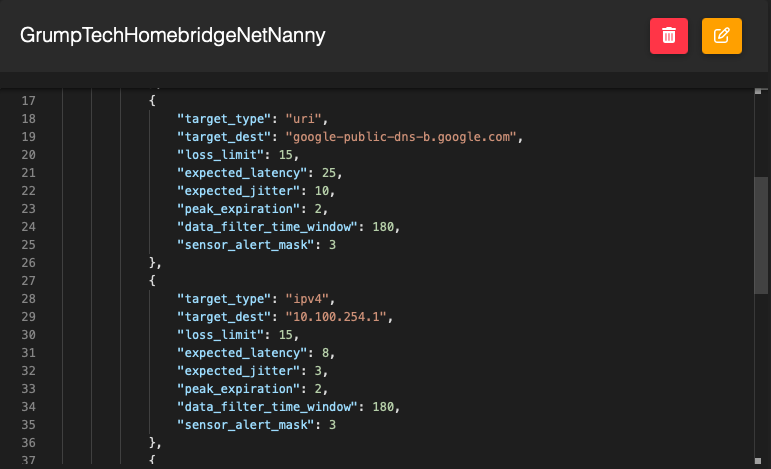This screenshot has height=469, width=771.
Task: Click data_filter_time_window on line 34
Action: pos(267,407)
